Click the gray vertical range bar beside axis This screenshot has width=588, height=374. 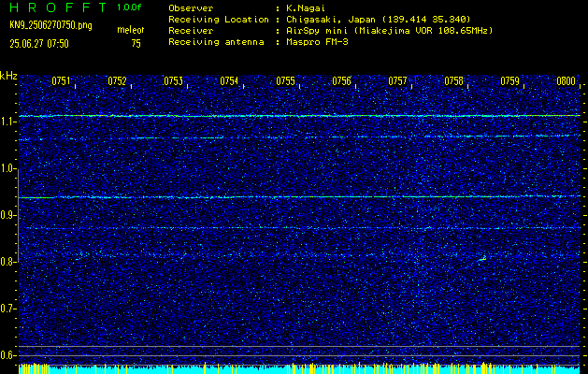18,216
